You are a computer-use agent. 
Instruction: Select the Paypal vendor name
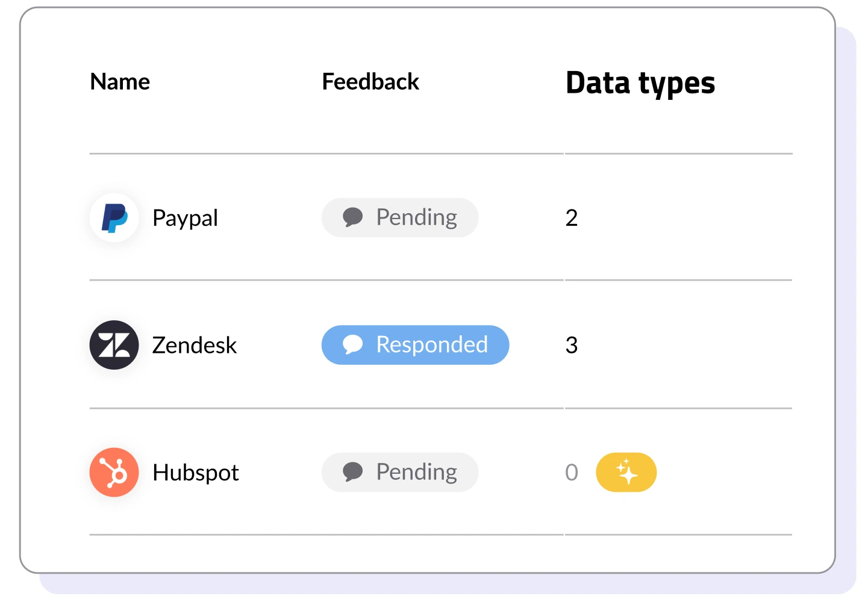(x=185, y=218)
